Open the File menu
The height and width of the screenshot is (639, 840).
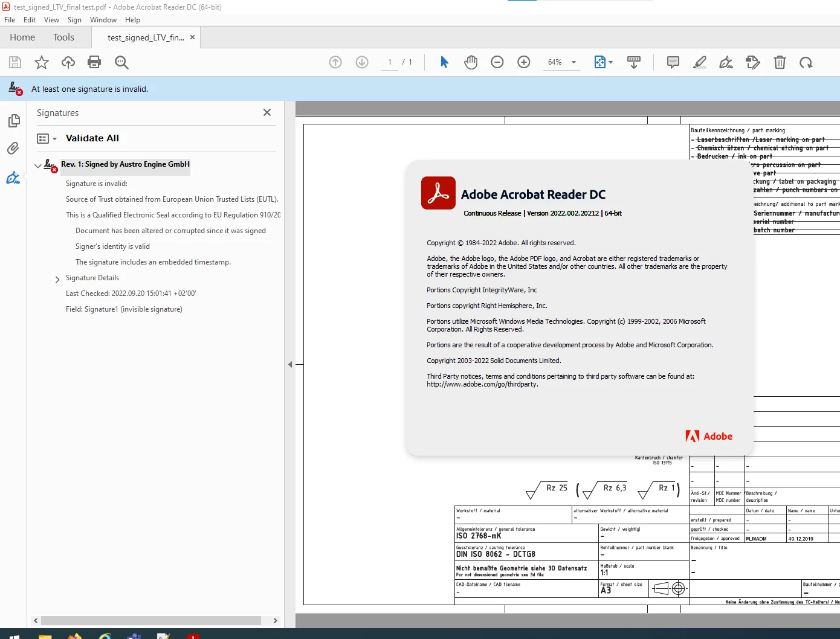pos(10,20)
